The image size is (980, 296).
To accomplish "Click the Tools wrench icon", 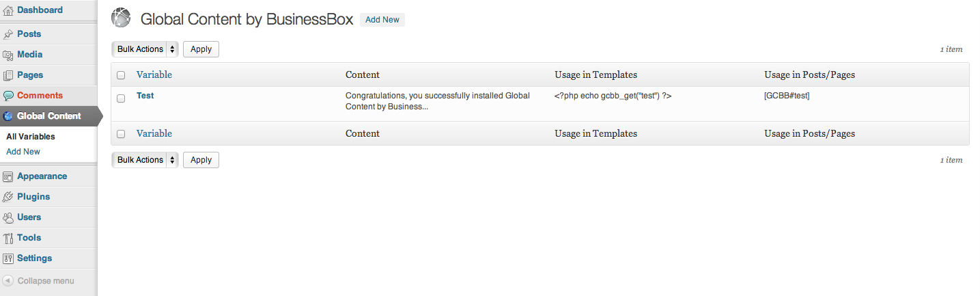I will tap(8, 238).
